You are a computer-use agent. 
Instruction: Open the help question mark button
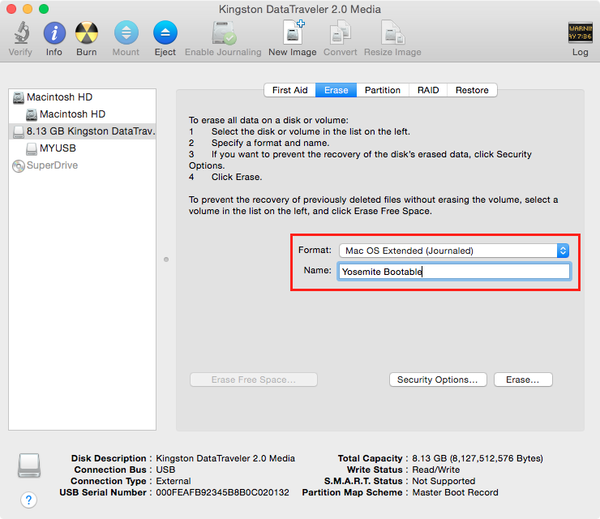pos(29,499)
